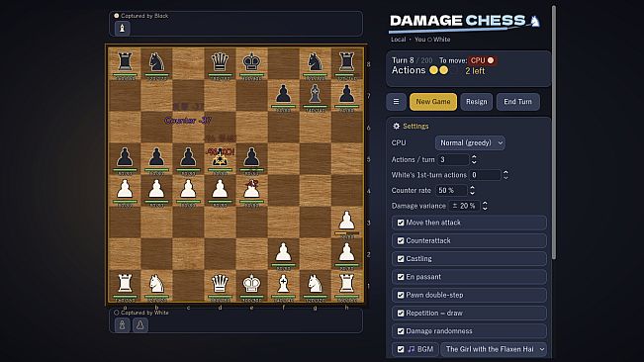The width and height of the screenshot is (644, 362).
Task: Click the damaged white pawn on e4
Action: pyautogui.click(x=251, y=190)
